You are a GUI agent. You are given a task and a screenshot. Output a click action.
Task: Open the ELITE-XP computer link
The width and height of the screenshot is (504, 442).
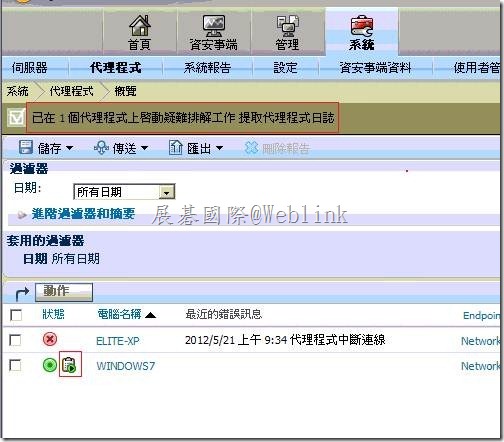click(x=118, y=341)
